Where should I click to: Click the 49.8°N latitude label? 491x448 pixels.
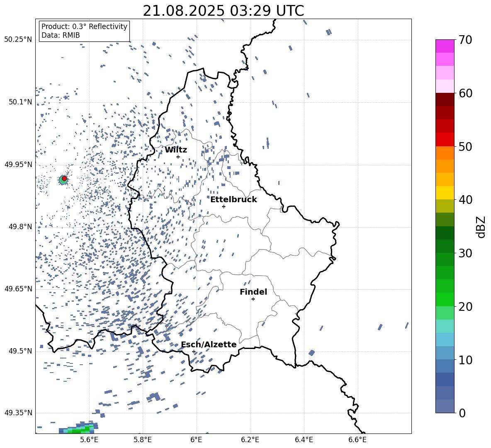point(20,227)
